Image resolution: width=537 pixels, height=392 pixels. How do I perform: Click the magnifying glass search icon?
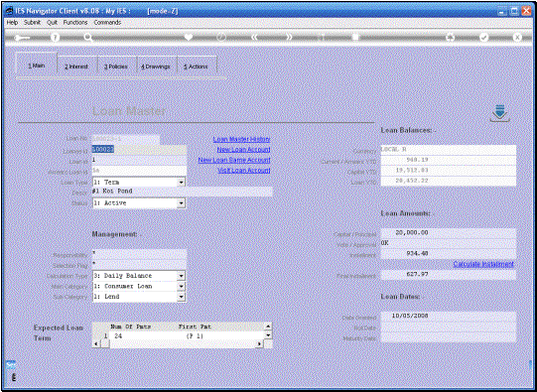click(88, 38)
